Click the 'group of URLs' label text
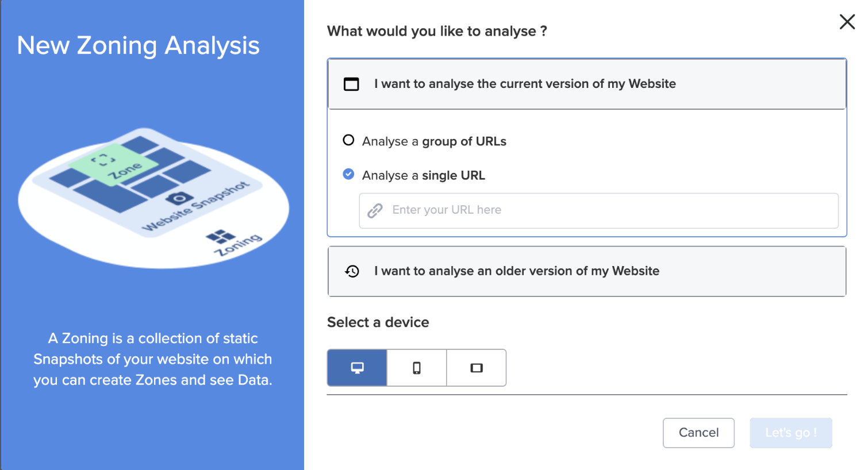The image size is (868, 470). click(x=464, y=141)
